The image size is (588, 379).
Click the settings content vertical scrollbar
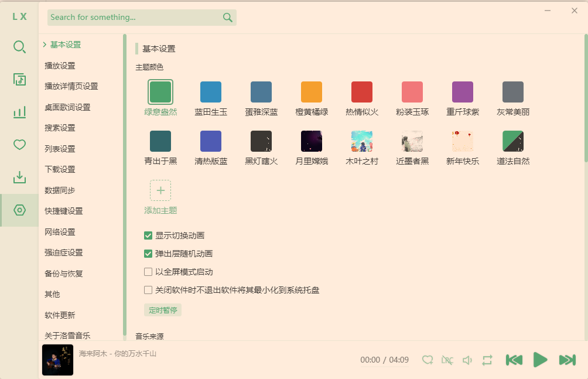586,98
